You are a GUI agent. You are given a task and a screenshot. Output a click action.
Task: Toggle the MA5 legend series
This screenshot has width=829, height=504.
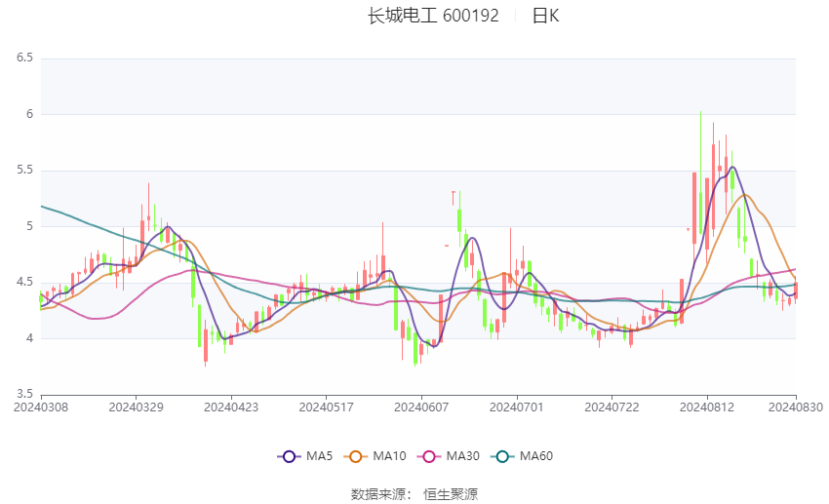305,456
